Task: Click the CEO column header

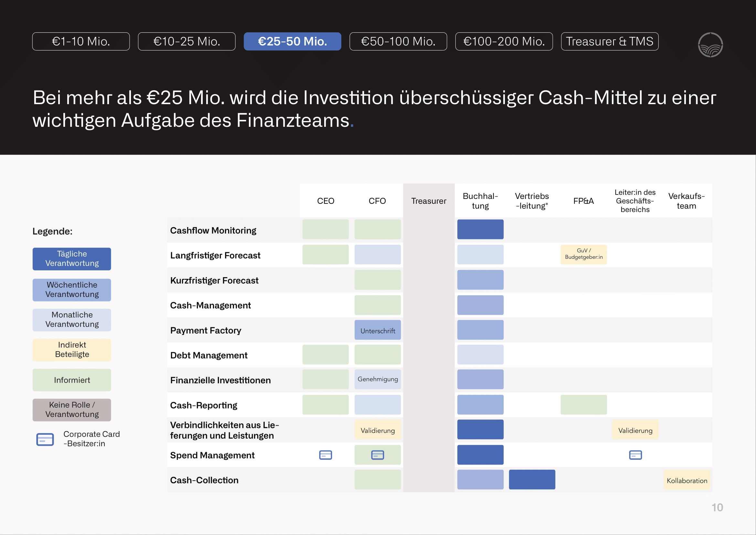Action: (326, 201)
